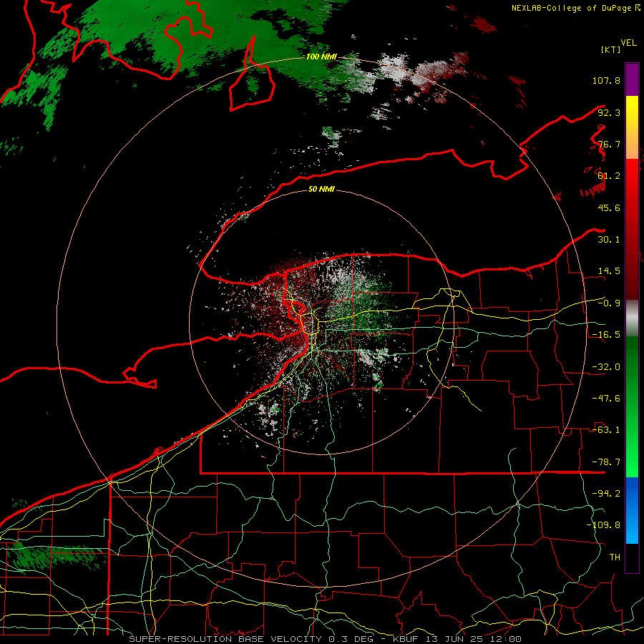
Task: Click the 50 NMI range ring label
Action: [x=321, y=189]
